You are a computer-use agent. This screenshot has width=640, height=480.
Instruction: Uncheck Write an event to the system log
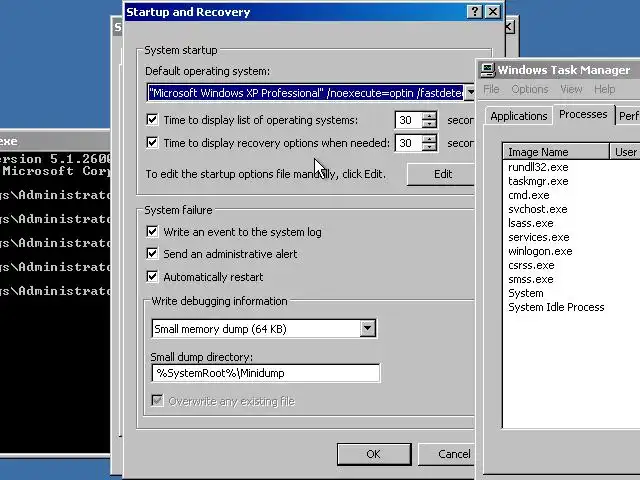click(x=152, y=231)
